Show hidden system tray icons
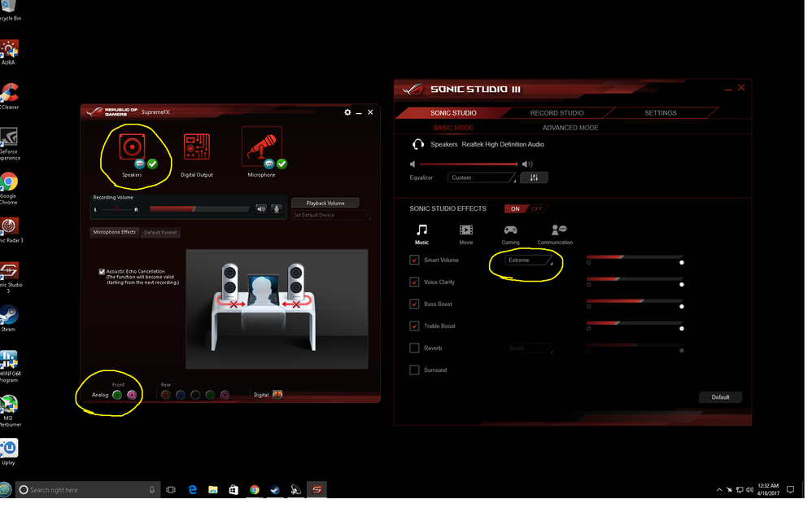This screenshot has width=812, height=508. [x=718, y=490]
